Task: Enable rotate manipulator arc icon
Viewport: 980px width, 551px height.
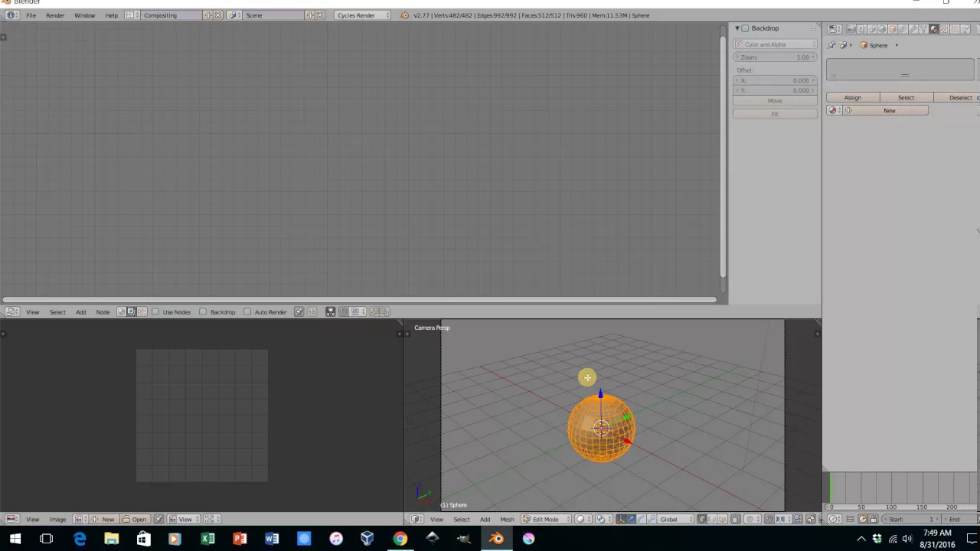Action: pos(642,519)
